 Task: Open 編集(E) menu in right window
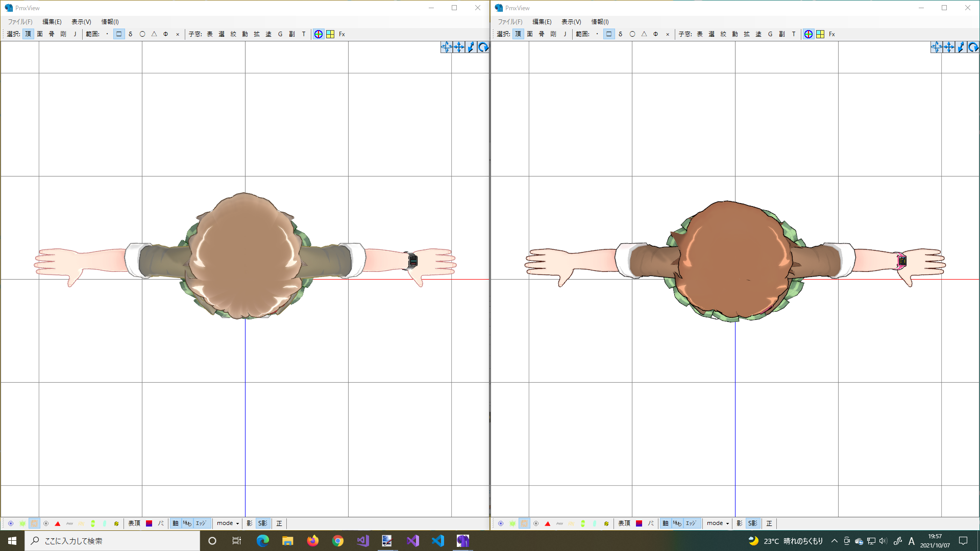point(542,21)
